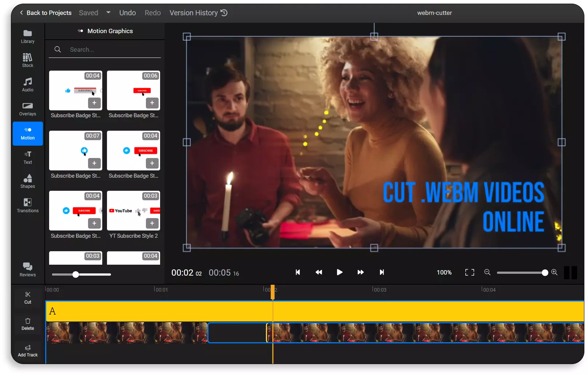This screenshot has width=588, height=375.
Task: Open the Shapes panel
Action: (x=27, y=181)
